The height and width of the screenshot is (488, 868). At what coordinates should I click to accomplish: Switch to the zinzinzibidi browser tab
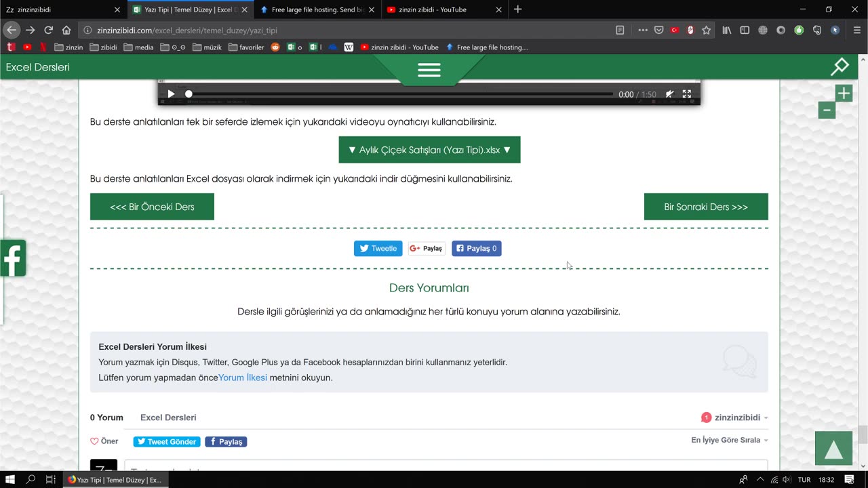pyautogui.click(x=63, y=9)
